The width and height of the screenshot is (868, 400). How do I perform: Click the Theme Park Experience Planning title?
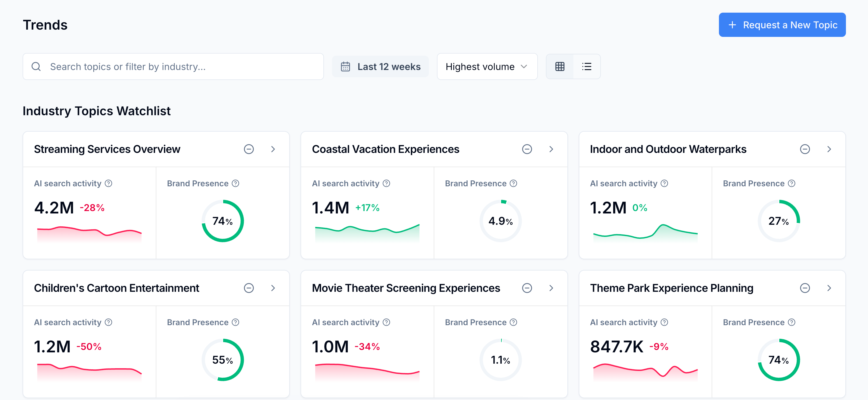click(x=672, y=288)
